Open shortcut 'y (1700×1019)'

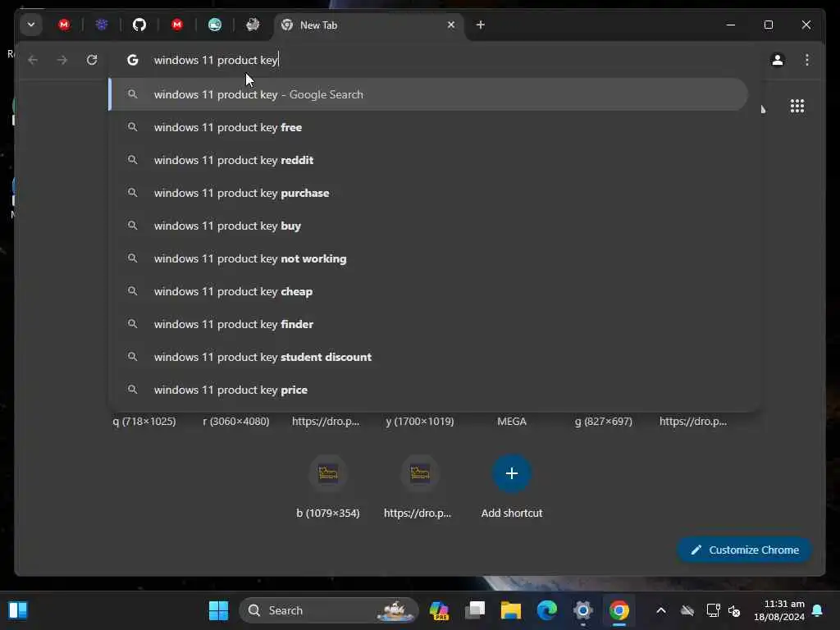coord(420,421)
